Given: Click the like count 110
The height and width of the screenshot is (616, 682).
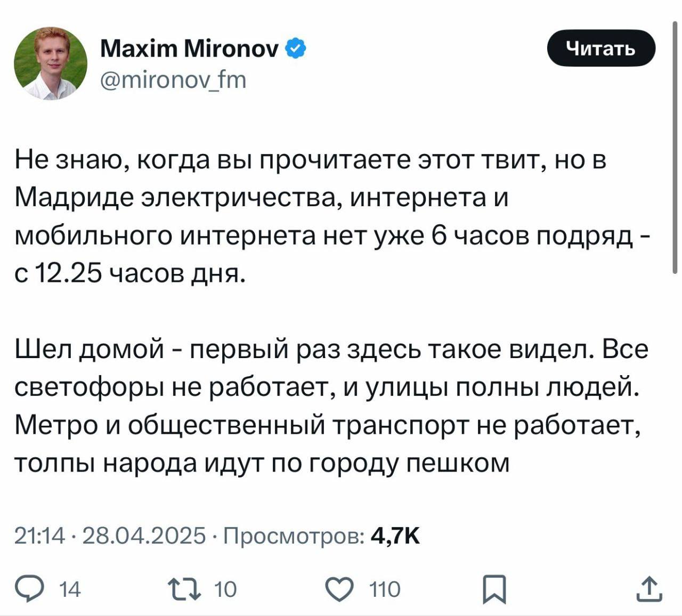Looking at the screenshot, I should pyautogui.click(x=385, y=589).
